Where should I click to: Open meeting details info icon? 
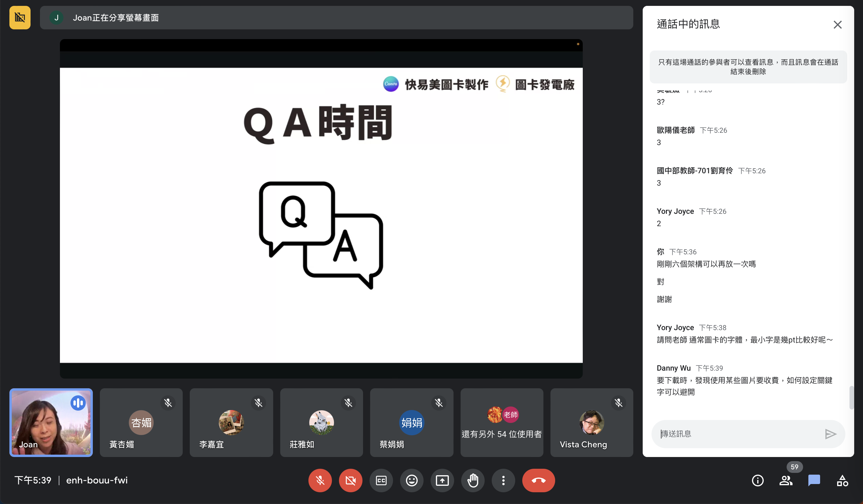(x=758, y=481)
